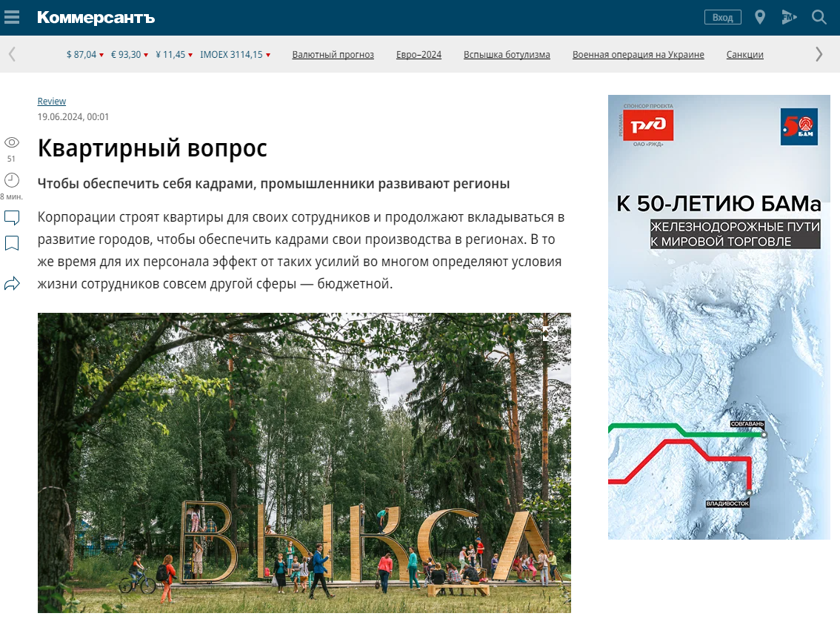Open the Евро–2024 topic
The height and width of the screenshot is (619, 840).
pos(419,55)
